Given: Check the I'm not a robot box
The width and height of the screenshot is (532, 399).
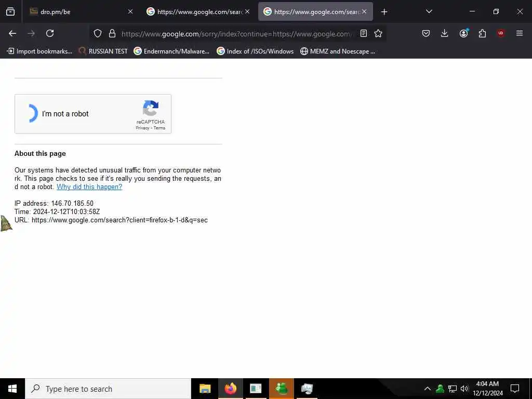Looking at the screenshot, I should point(32,113).
